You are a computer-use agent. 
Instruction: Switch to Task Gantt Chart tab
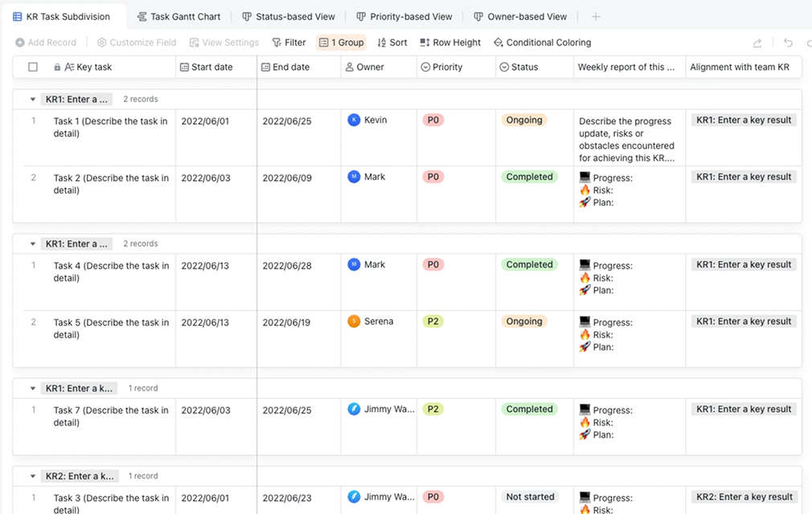click(178, 17)
